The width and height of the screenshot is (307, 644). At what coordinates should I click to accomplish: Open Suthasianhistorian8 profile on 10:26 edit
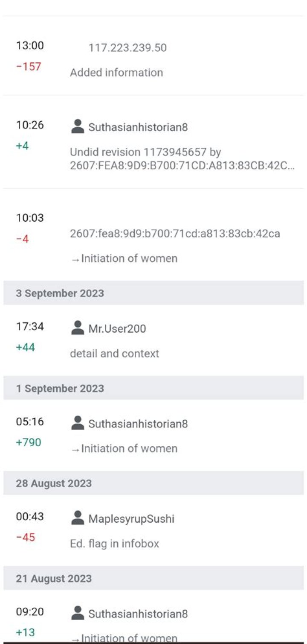pyautogui.click(x=138, y=127)
